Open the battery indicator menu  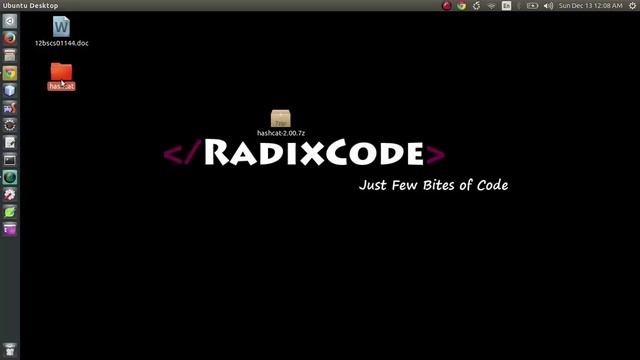[532, 6]
